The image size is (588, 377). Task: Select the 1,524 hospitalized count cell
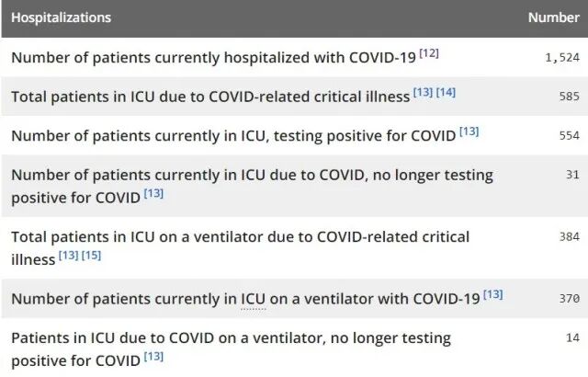coord(561,57)
